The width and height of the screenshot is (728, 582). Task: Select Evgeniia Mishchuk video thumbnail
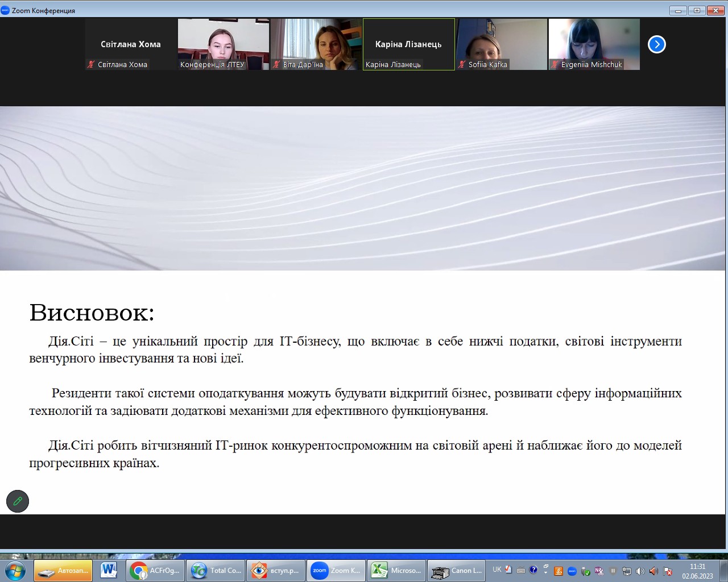click(x=594, y=44)
